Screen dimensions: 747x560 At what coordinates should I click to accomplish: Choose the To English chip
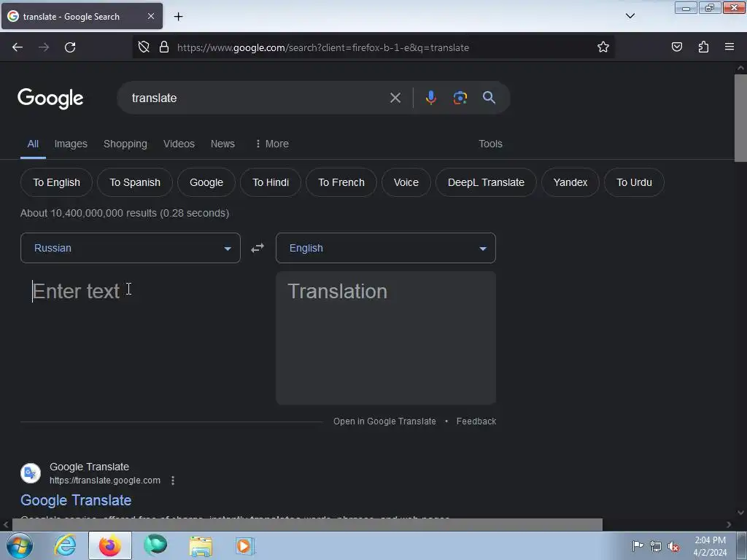pos(56,182)
